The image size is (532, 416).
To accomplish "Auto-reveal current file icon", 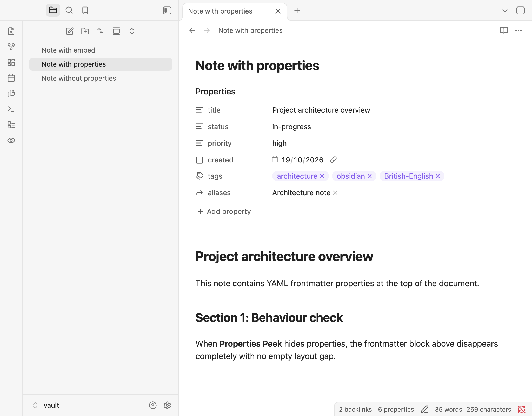I will point(116,31).
